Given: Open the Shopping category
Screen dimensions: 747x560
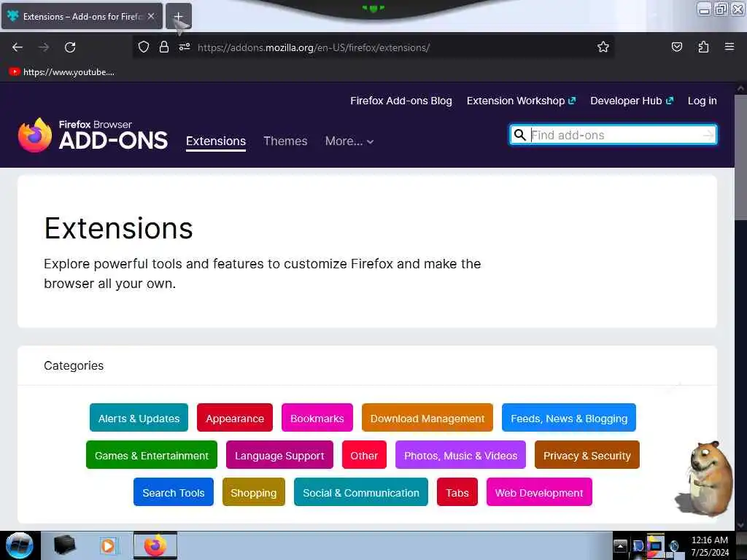Looking at the screenshot, I should [253, 492].
